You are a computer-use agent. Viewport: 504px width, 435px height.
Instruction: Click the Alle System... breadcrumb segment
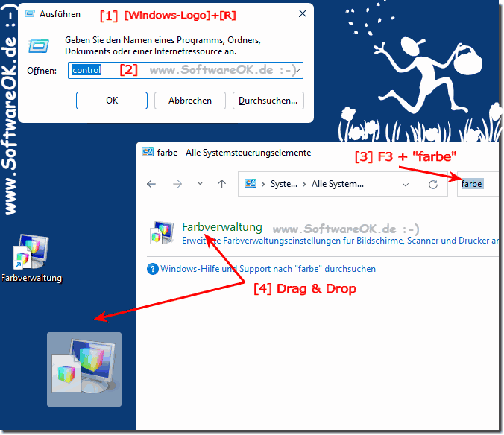pyautogui.click(x=338, y=184)
